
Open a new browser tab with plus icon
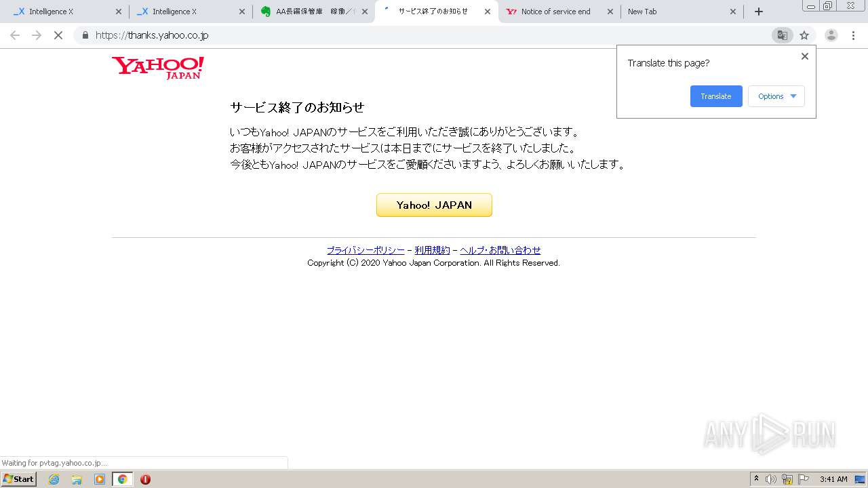click(759, 12)
